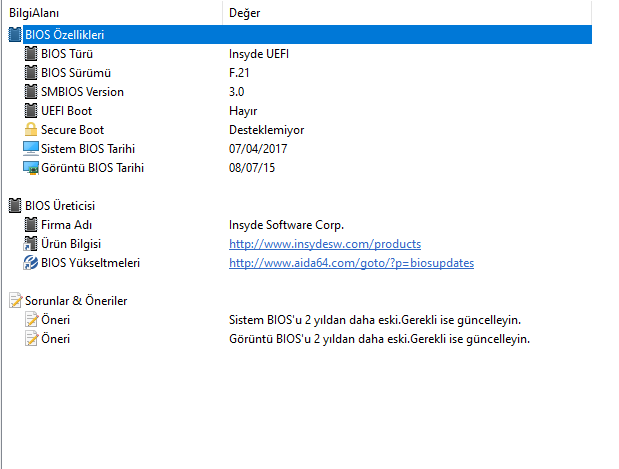Viewport: 619px width, 469px height.
Task: Click the BIOS Türü row icon
Action: (31, 54)
